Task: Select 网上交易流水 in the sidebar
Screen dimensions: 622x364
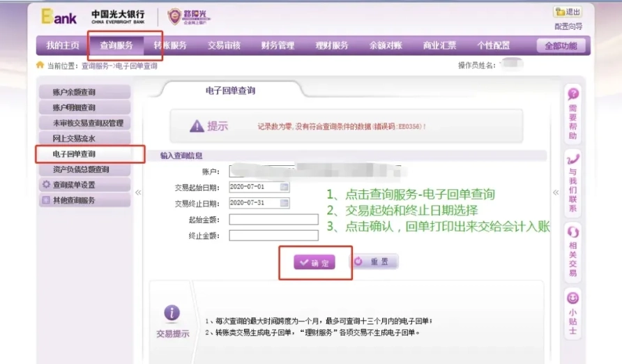Action: click(85, 138)
